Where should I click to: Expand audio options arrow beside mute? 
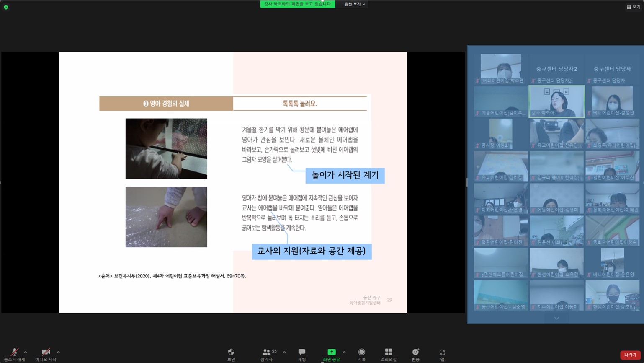(26, 352)
